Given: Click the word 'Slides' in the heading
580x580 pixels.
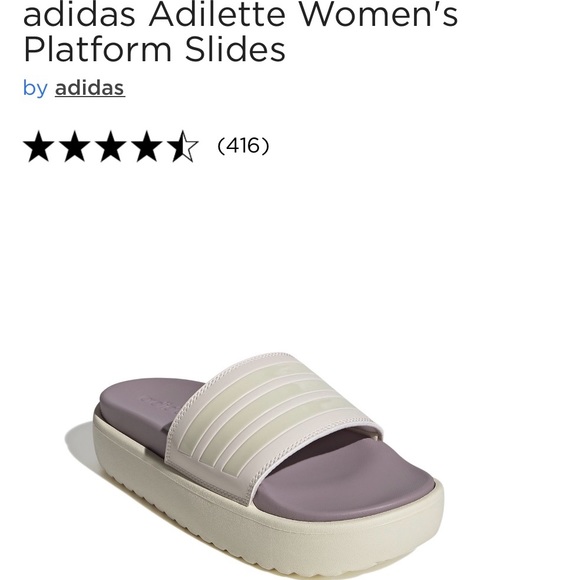Looking at the screenshot, I should pos(235,50).
